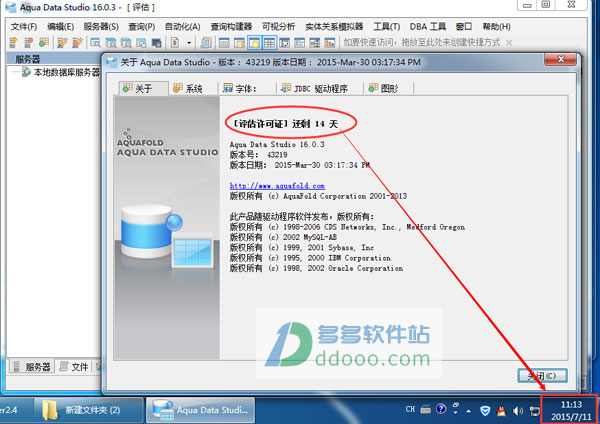Close the About dialog with red X
Image resolution: width=600 pixels, height=424 pixels.
click(x=561, y=59)
